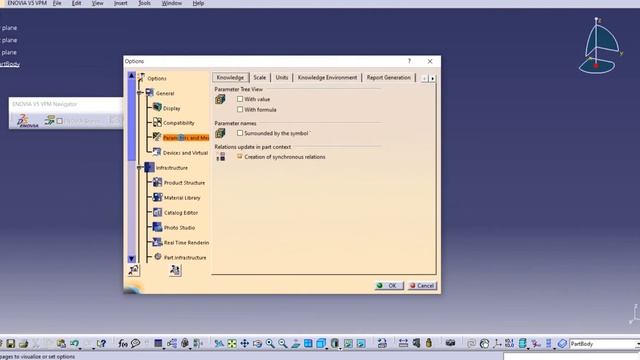Click the Cancel button
Image resolution: width=640 pixels, height=360 pixels.
pos(422,285)
